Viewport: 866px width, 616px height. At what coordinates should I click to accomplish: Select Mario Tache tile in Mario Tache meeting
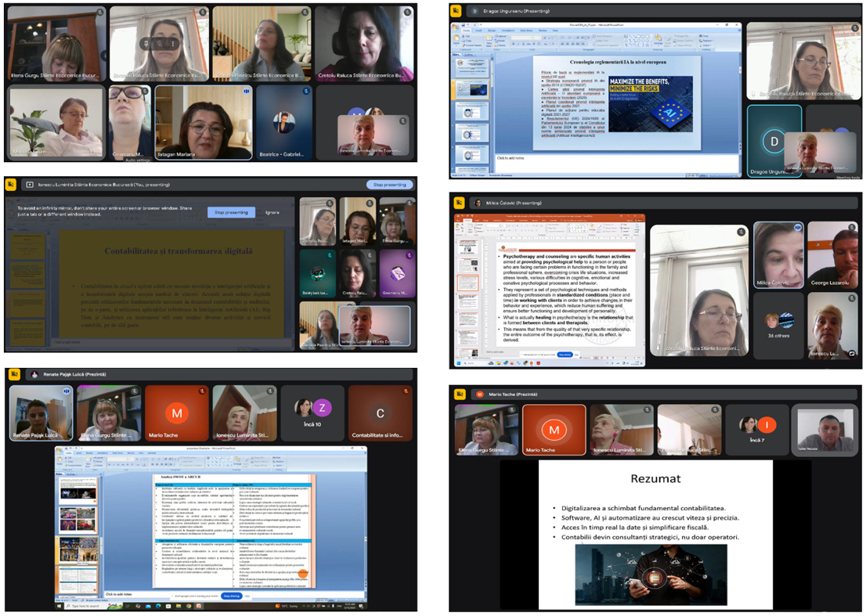554,430
